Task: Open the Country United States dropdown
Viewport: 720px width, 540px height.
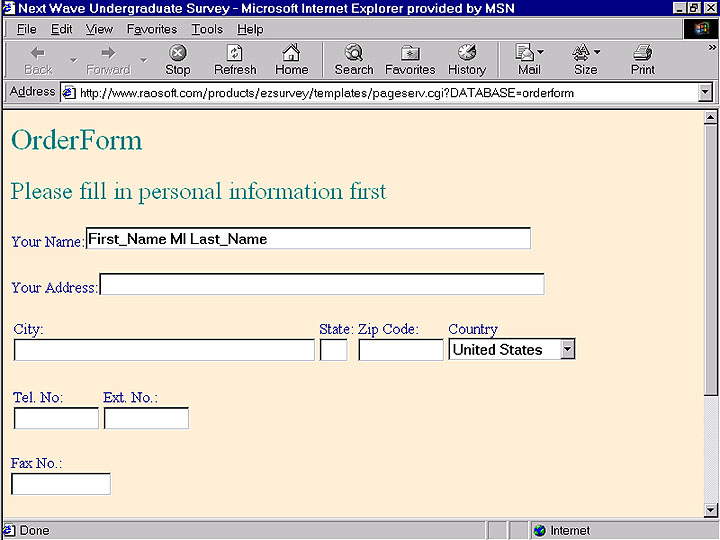Action: (568, 349)
